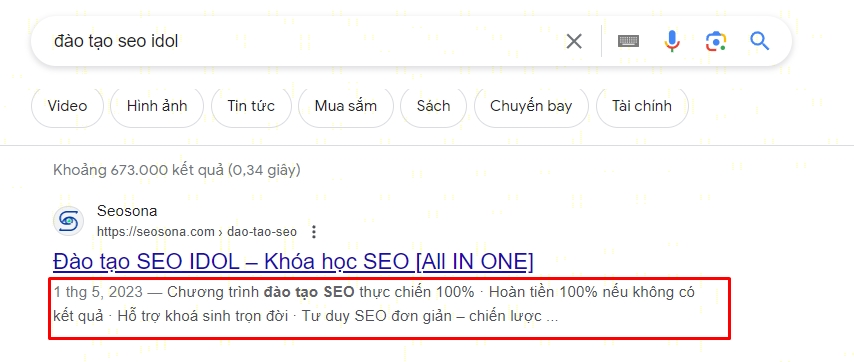Click the result count text Khoảng 673.000 kết quả
Screen dimensions: 854x362
pyautogui.click(x=176, y=170)
